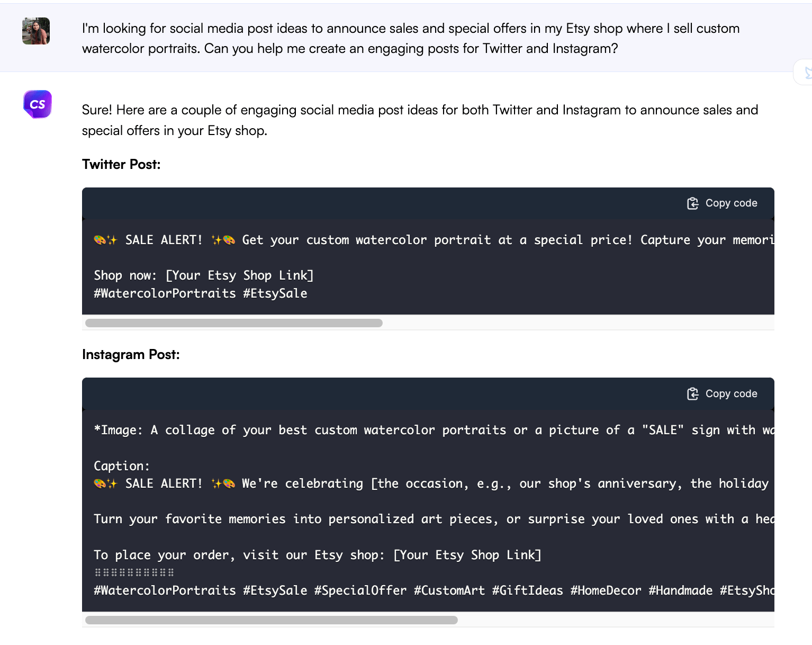
Task: Click the "Caption:" line in Instagram block
Action: click(x=122, y=466)
